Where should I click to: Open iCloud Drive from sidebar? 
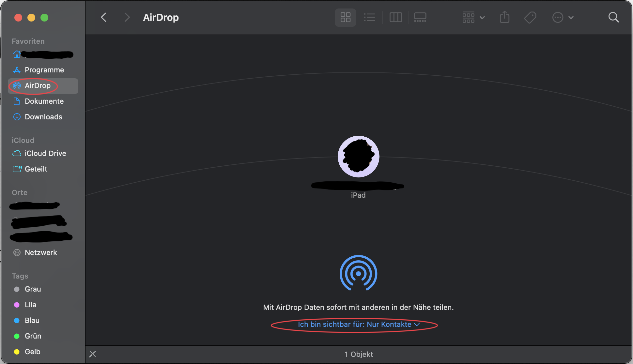pyautogui.click(x=45, y=153)
